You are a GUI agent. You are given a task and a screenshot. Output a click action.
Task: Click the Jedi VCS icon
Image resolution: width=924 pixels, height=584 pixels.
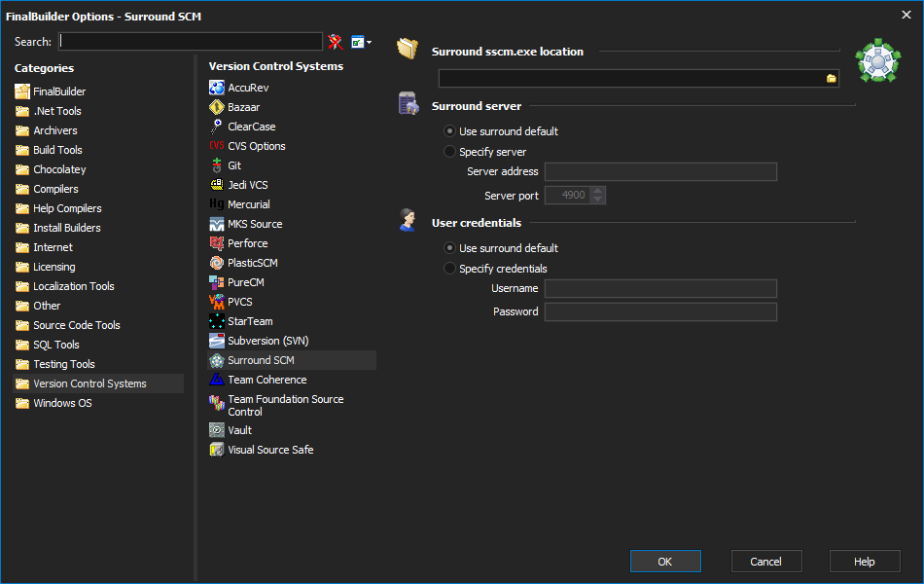tap(217, 185)
